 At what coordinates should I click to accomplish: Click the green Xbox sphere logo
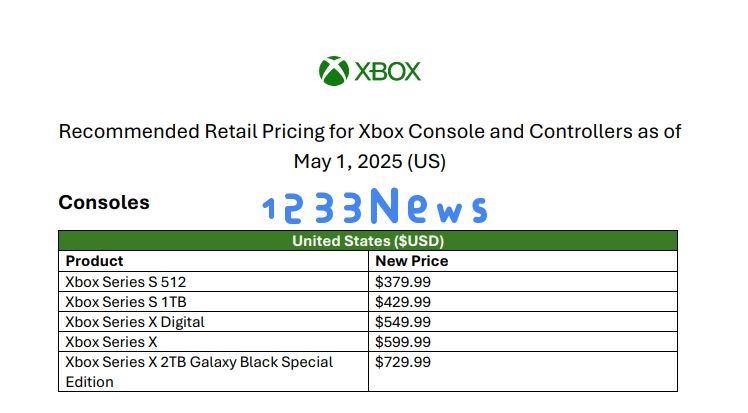pyautogui.click(x=334, y=71)
